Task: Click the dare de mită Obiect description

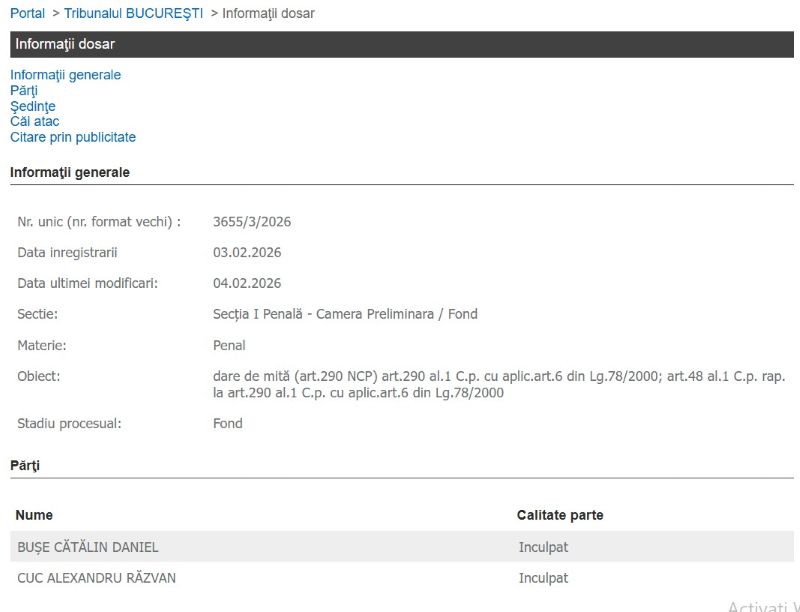Action: 498,384
